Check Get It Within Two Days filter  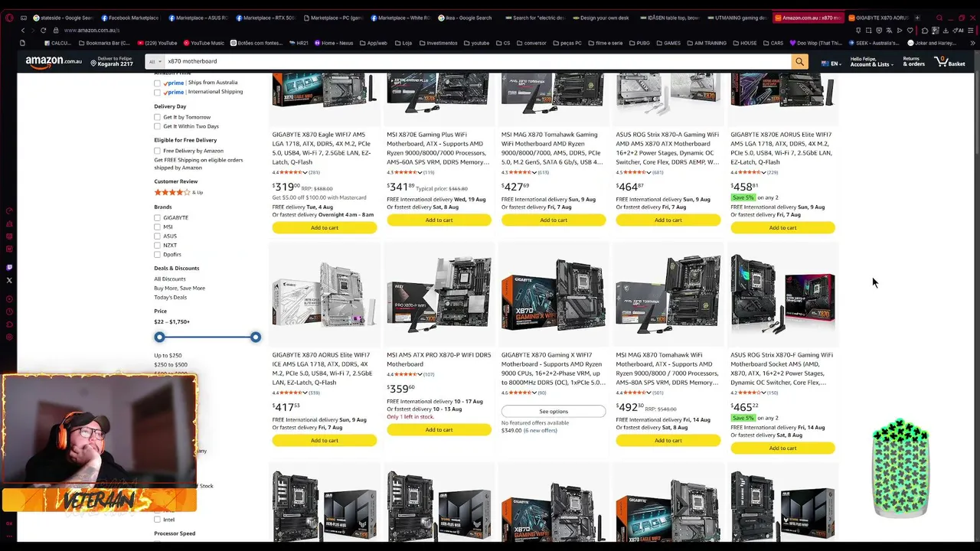point(157,126)
